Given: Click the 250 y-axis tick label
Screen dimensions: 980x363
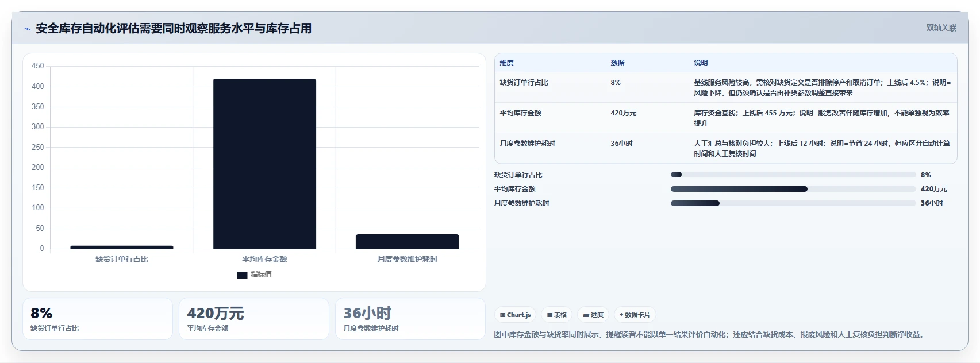Looking at the screenshot, I should click(x=38, y=148).
